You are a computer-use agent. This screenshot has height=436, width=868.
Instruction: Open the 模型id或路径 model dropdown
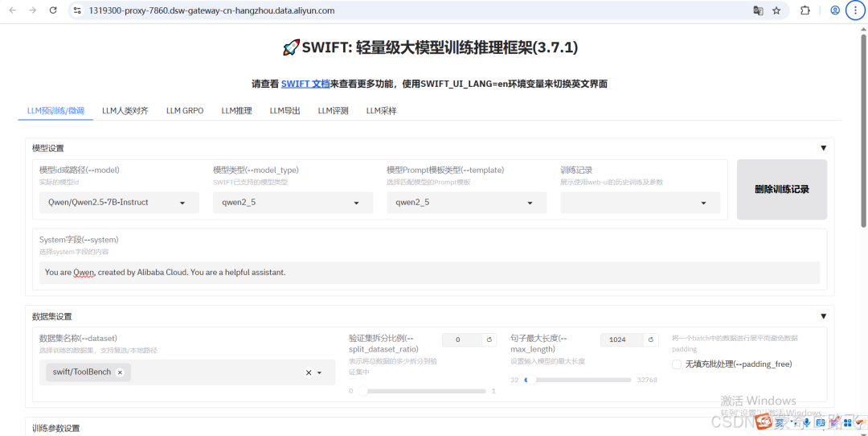(x=119, y=203)
